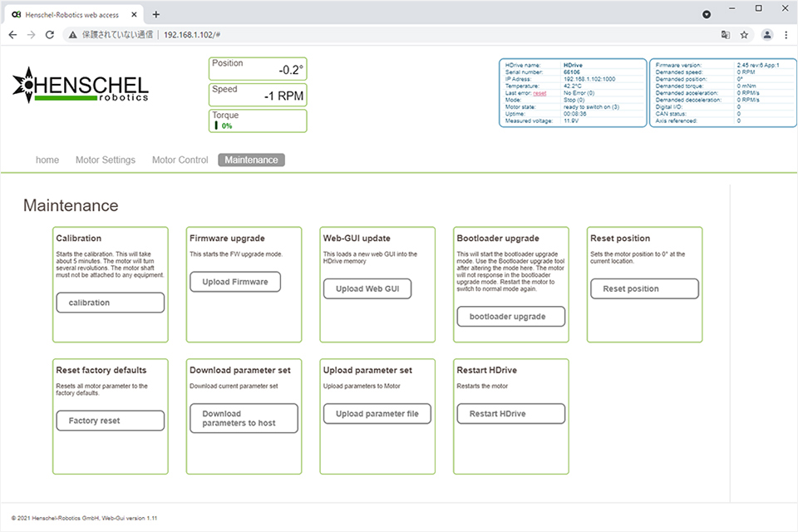Image resolution: width=798 pixels, height=532 pixels.
Task: Click the reset link next to Last error
Action: click(x=539, y=93)
